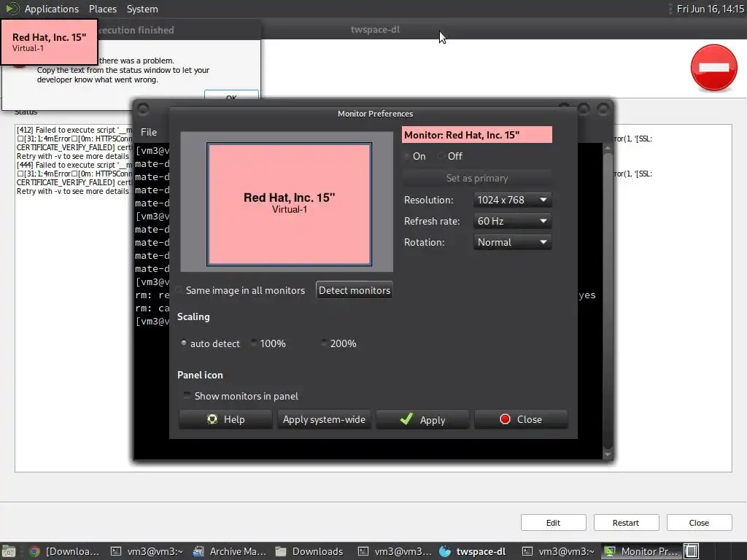
Task: Toggle Same image in all monitors checkbox
Action: click(x=179, y=290)
